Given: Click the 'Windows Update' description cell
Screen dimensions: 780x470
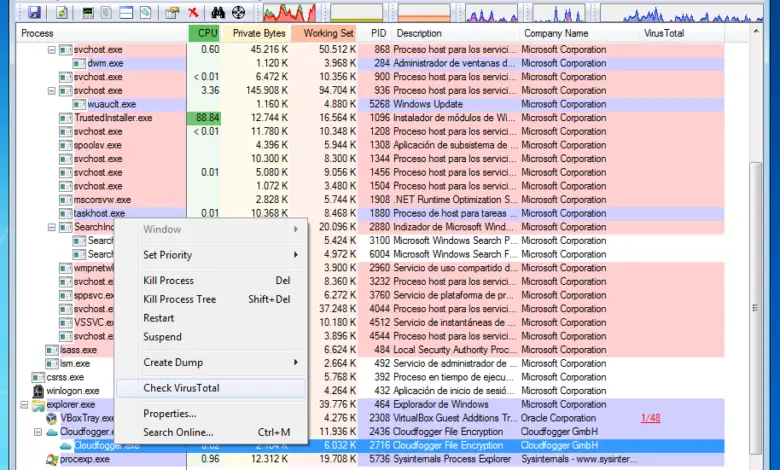Looking at the screenshot, I should pyautogui.click(x=428, y=104).
